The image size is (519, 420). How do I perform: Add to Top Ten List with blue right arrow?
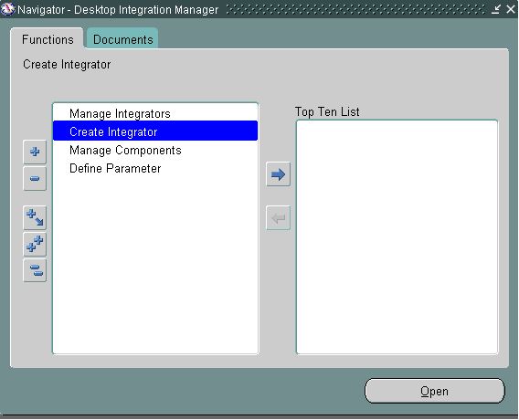[x=278, y=174]
